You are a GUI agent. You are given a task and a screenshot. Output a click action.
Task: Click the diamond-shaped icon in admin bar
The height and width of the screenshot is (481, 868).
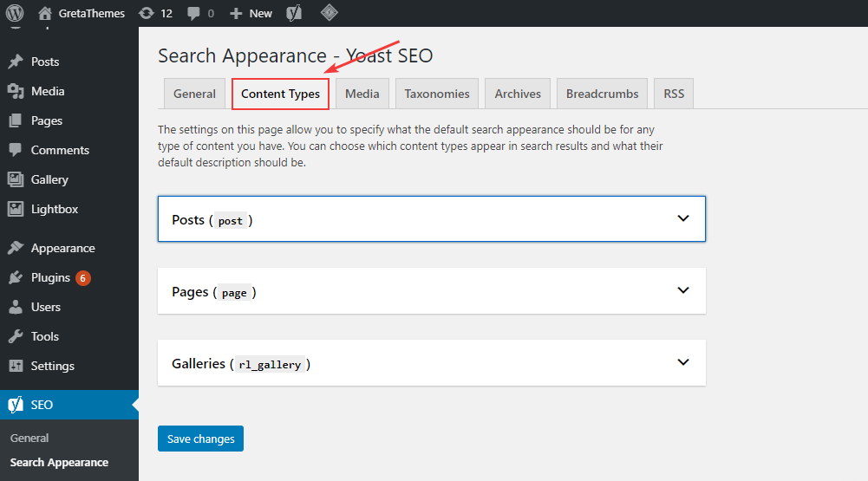click(x=329, y=12)
